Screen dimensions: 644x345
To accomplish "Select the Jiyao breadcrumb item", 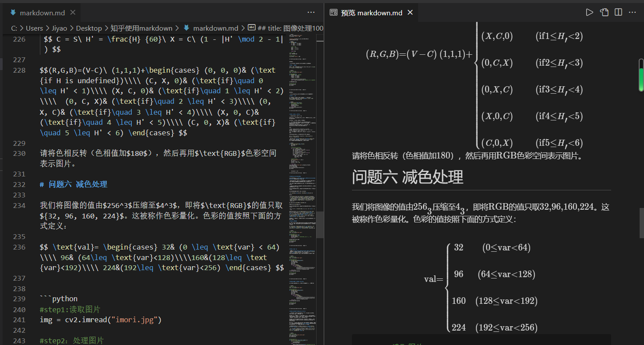I will pos(59,28).
